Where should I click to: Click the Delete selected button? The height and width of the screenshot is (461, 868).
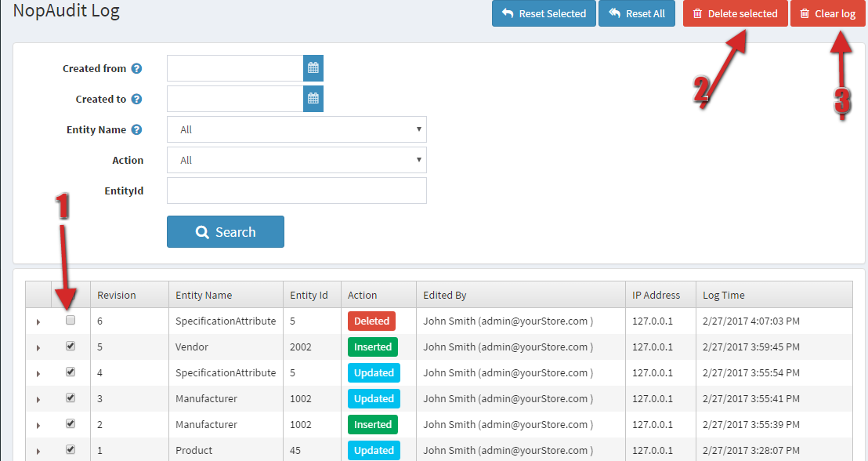pyautogui.click(x=735, y=13)
